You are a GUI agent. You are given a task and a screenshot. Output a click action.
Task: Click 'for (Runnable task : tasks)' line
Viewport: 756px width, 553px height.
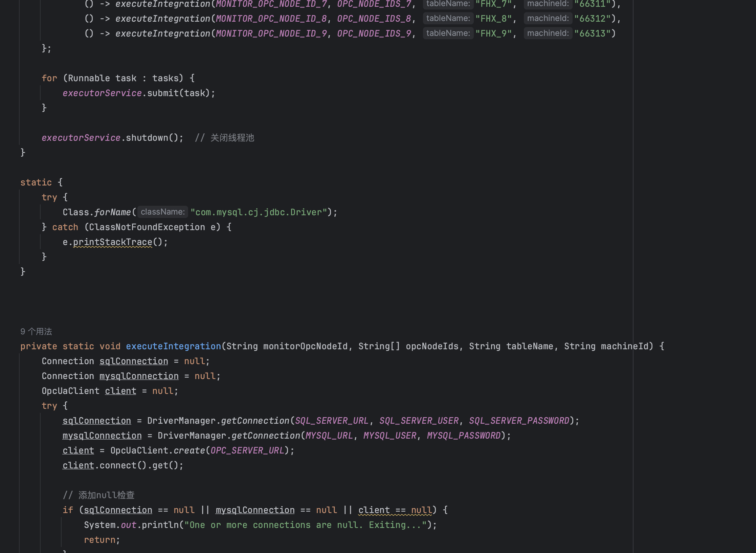pos(118,78)
